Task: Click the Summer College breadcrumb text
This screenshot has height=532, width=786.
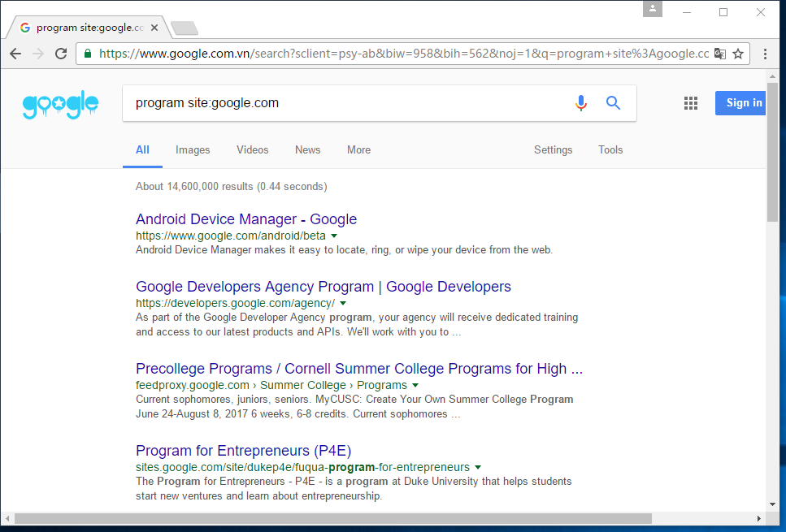Action: [x=302, y=385]
